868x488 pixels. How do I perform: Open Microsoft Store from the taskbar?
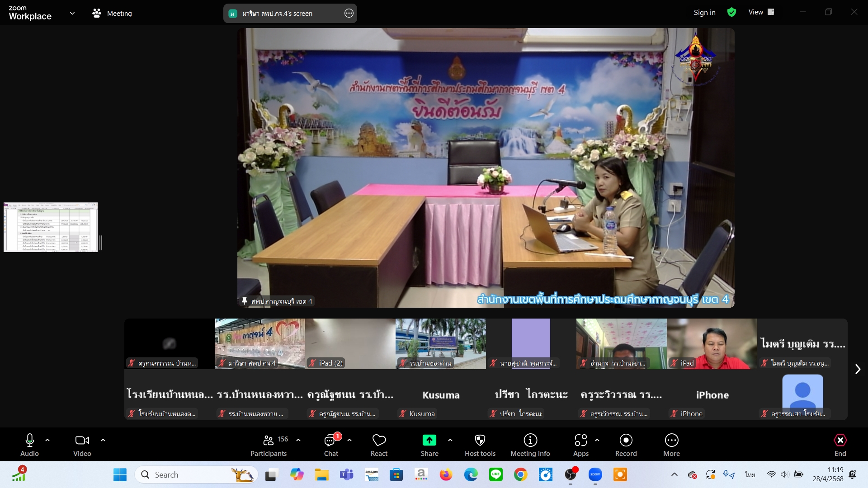coord(396,475)
